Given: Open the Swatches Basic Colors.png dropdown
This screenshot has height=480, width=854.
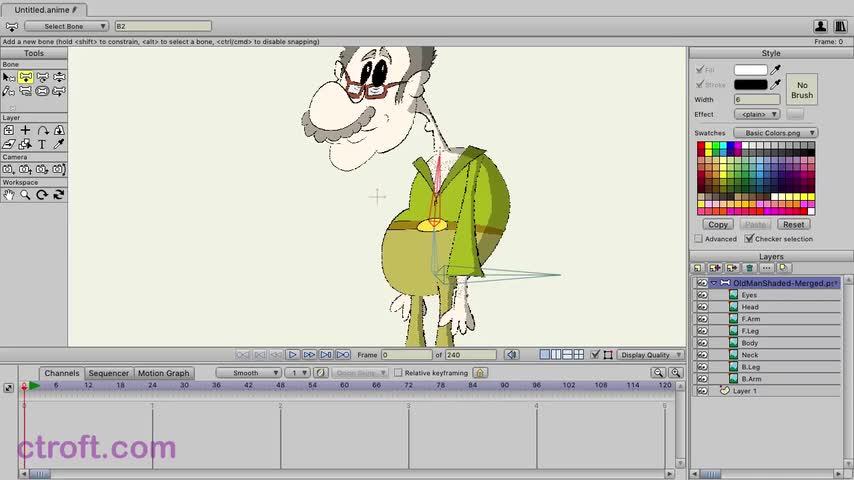Looking at the screenshot, I should tap(776, 133).
